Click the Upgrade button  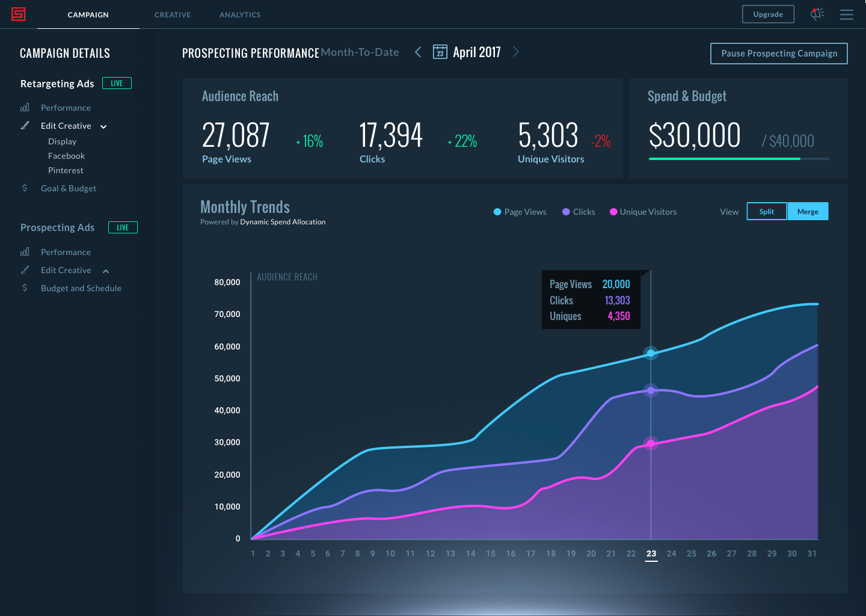pyautogui.click(x=768, y=14)
